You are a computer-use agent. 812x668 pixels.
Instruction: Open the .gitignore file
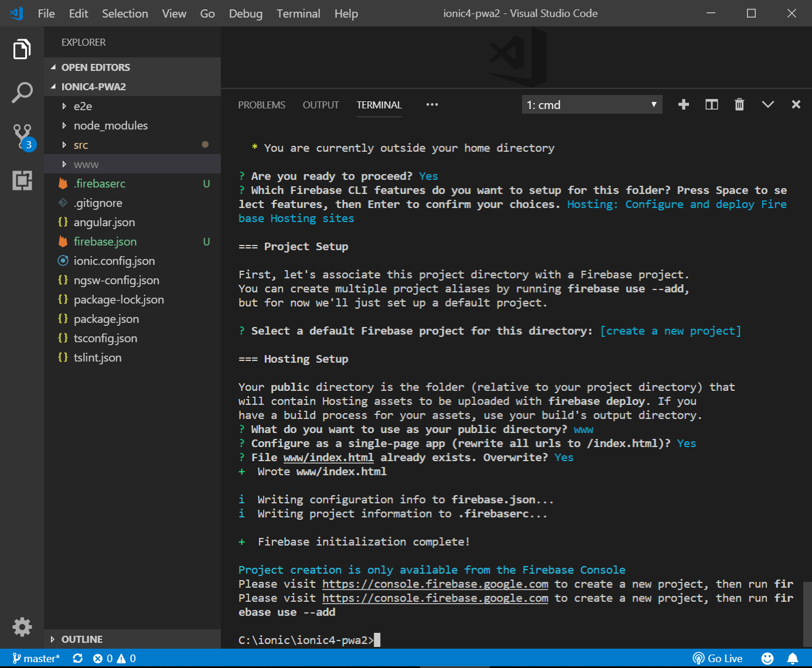point(132,203)
